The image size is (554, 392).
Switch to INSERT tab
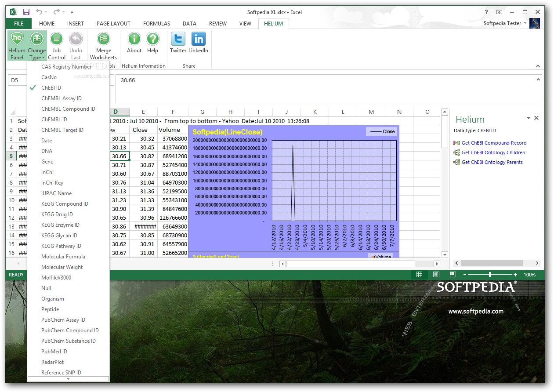coord(76,24)
